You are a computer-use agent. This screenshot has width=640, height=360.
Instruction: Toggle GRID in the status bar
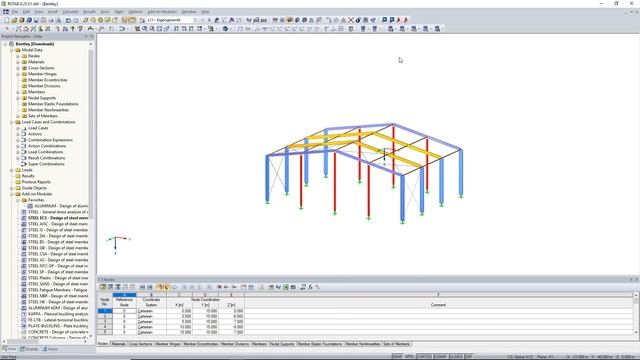pyautogui.click(x=409, y=357)
